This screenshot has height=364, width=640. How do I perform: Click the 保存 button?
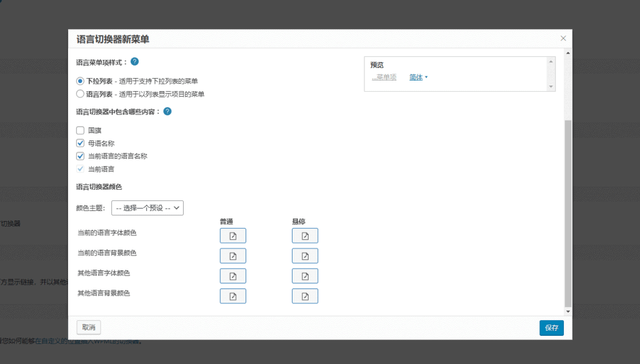pos(551,328)
